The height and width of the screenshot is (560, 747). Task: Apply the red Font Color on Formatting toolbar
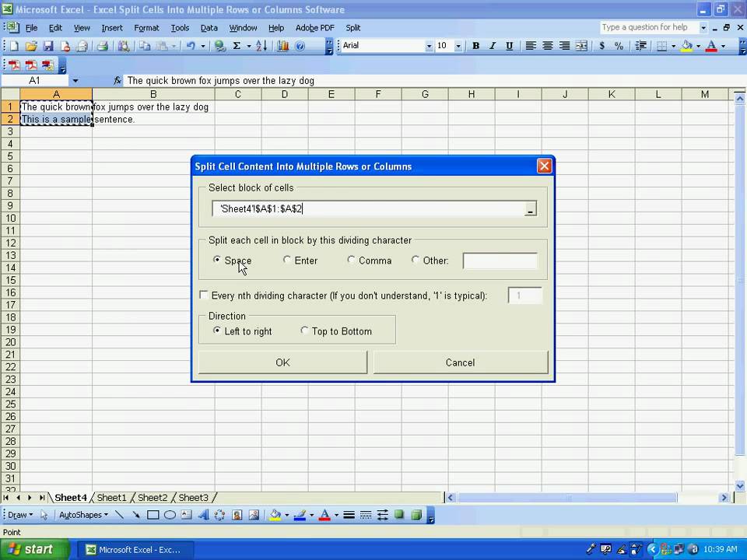(711, 46)
